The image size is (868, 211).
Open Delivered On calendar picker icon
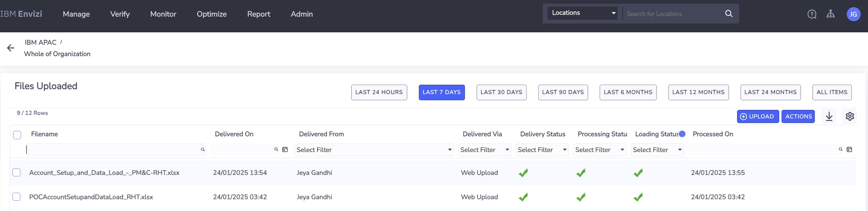(285, 149)
